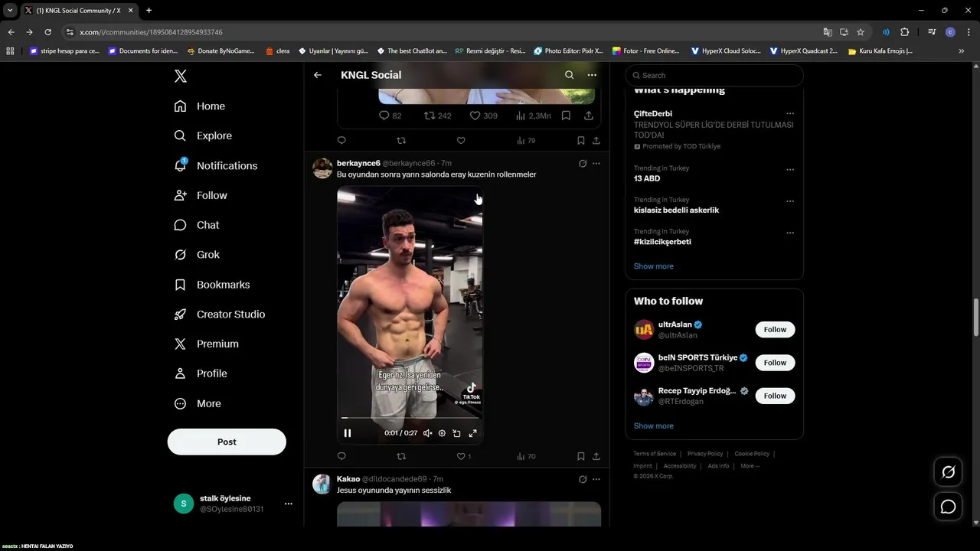Viewport: 980px width, 551px height.
Task: Open Notifications from the sidebar
Action: [x=216, y=165]
